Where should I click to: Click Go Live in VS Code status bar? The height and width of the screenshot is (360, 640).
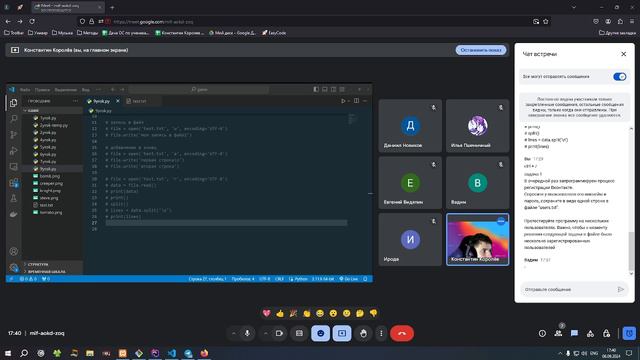coord(349,279)
